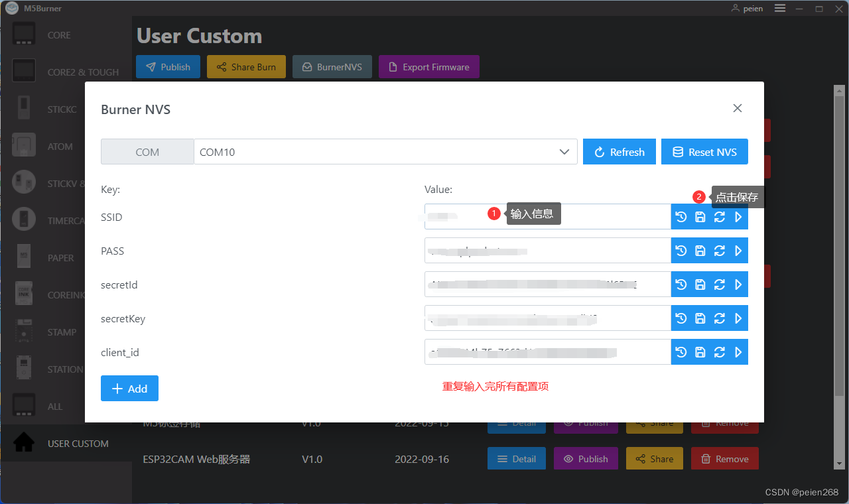
Task: Click the play arrow in SSID row
Action: [x=738, y=217]
